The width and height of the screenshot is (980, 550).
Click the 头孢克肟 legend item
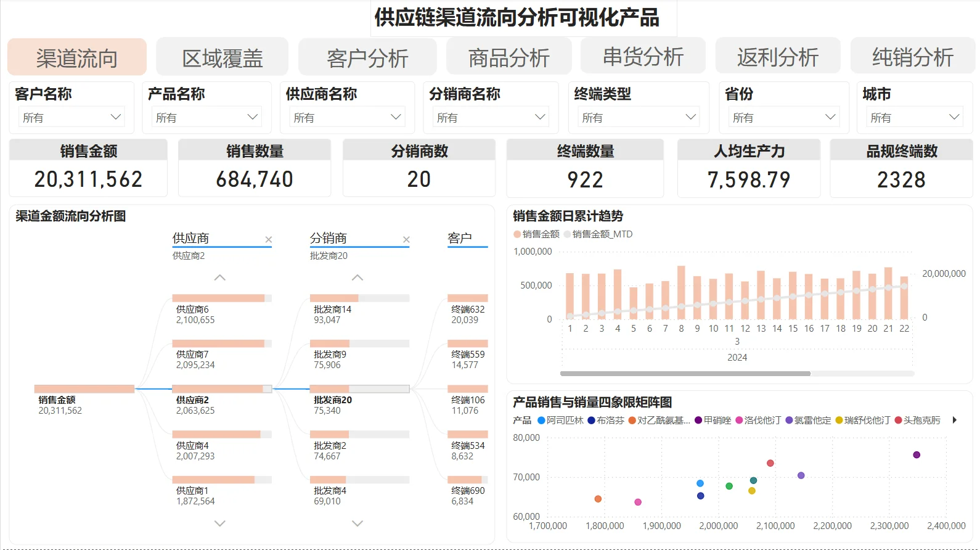click(x=918, y=420)
